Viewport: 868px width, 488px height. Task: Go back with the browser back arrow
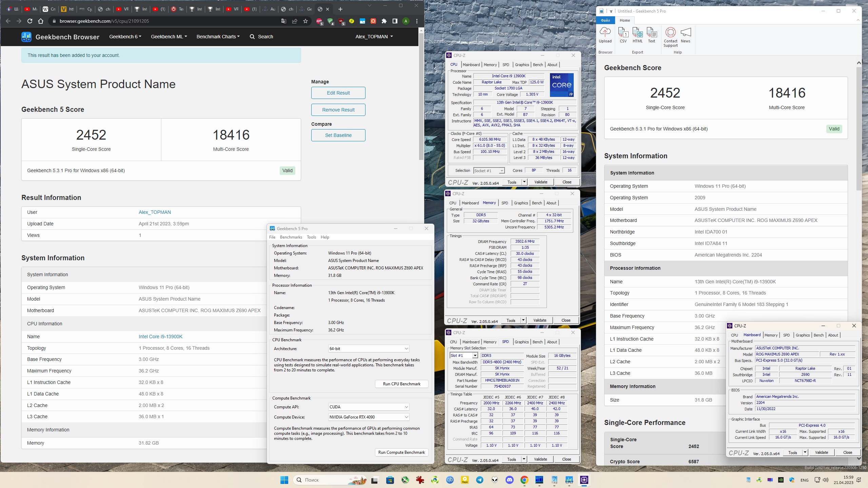point(8,21)
